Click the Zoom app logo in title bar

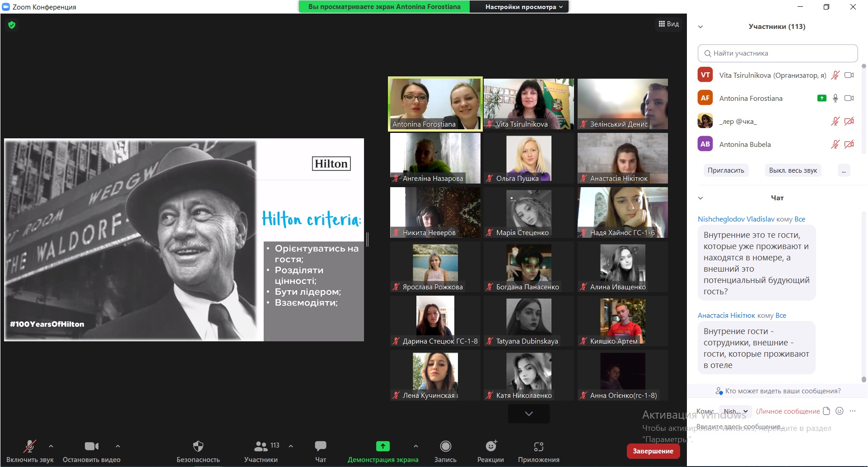tap(6, 7)
